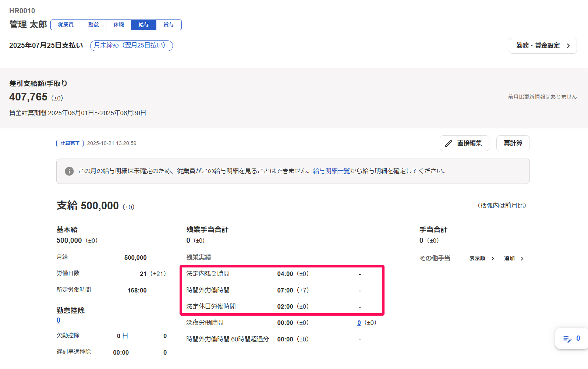Click the 再計算 button

(513, 143)
